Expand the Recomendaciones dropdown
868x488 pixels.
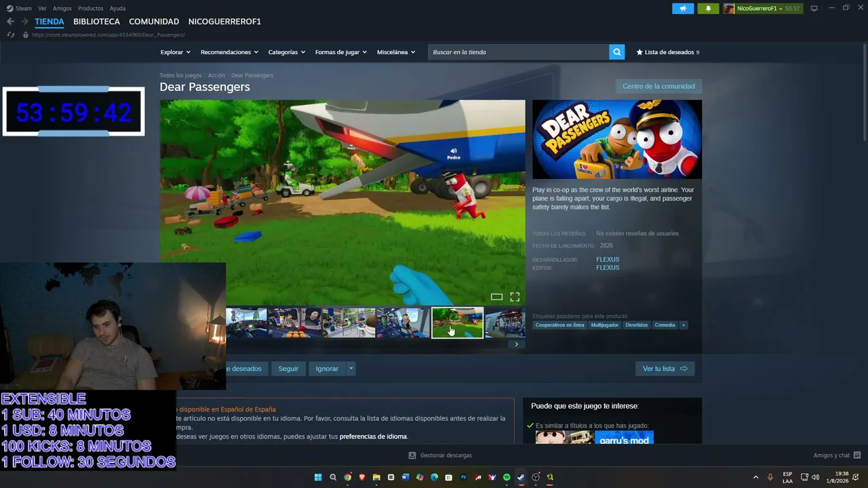coord(229,52)
